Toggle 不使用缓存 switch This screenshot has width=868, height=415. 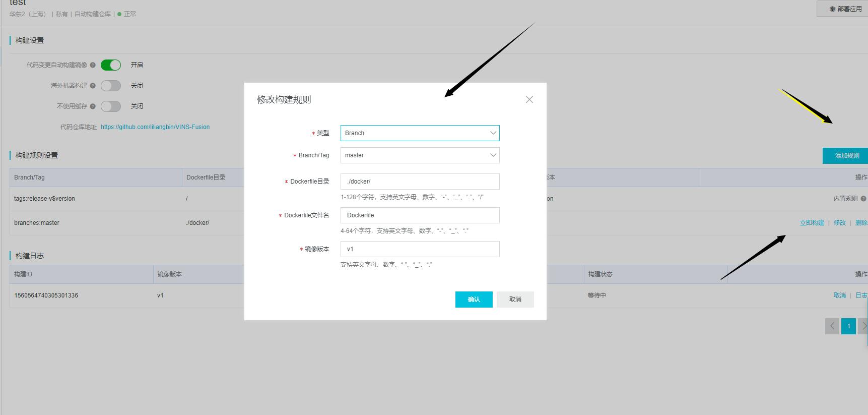[111, 106]
